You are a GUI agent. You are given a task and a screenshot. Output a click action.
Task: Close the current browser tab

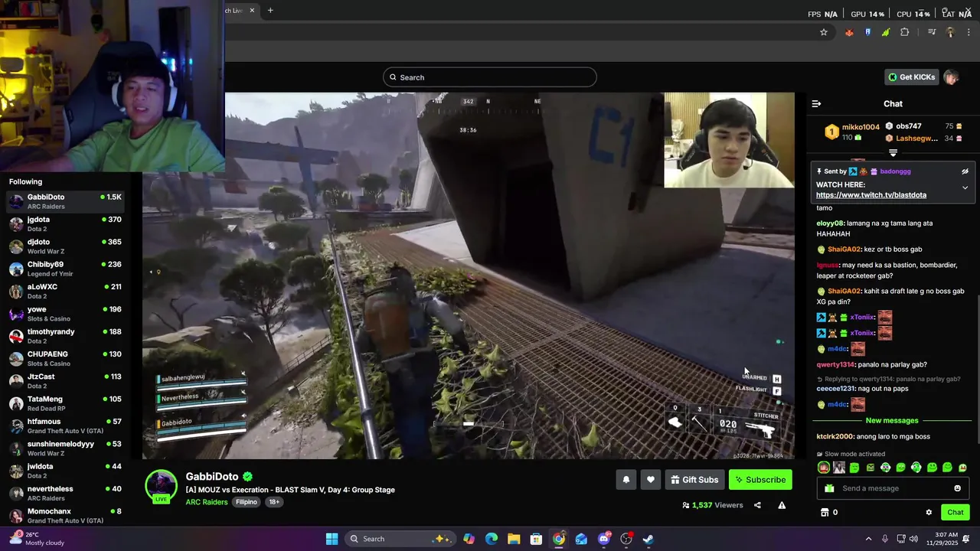252,11
